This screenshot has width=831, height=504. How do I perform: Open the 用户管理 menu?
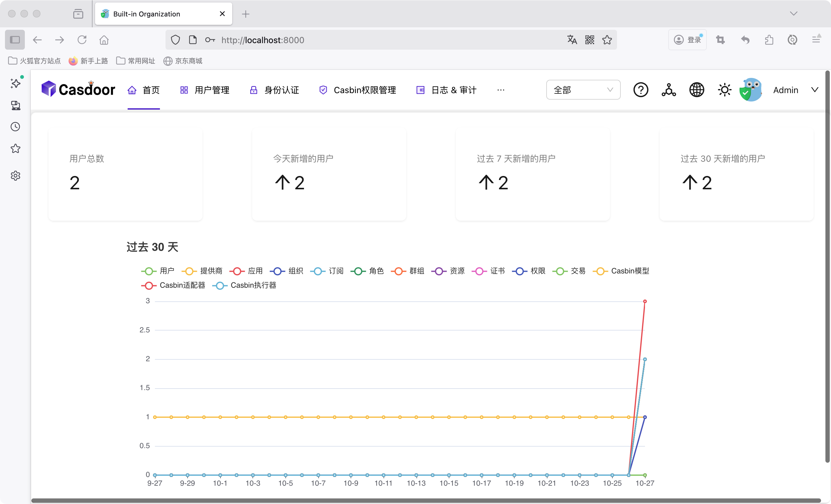(x=205, y=90)
